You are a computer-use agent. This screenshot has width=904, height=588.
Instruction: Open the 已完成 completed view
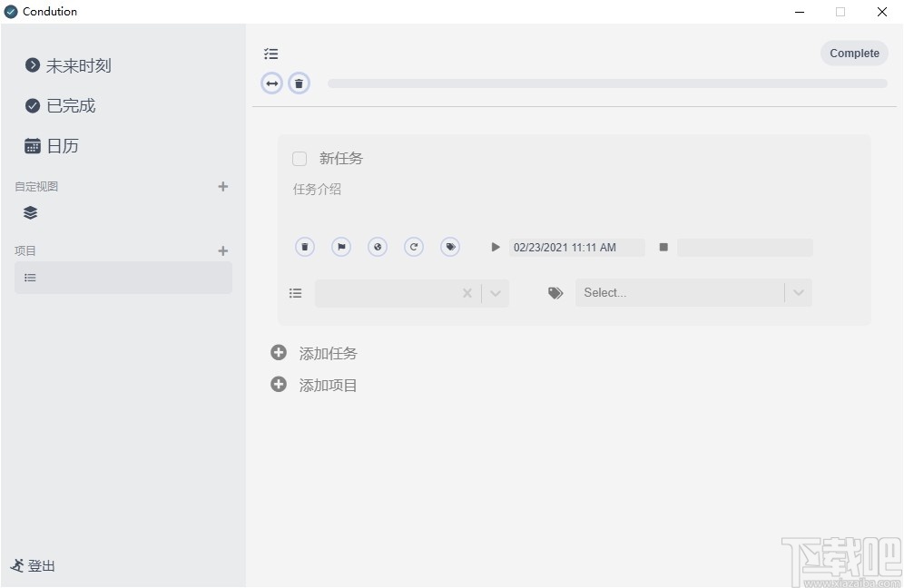[60, 106]
